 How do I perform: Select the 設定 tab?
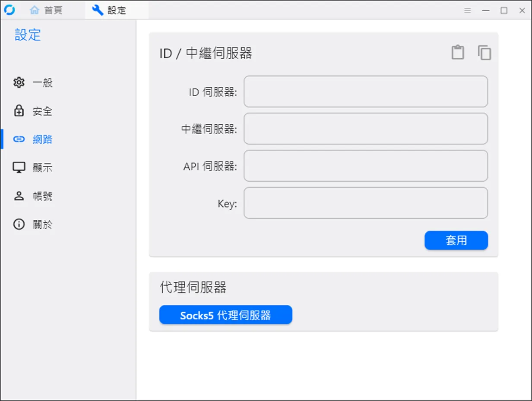tap(109, 10)
